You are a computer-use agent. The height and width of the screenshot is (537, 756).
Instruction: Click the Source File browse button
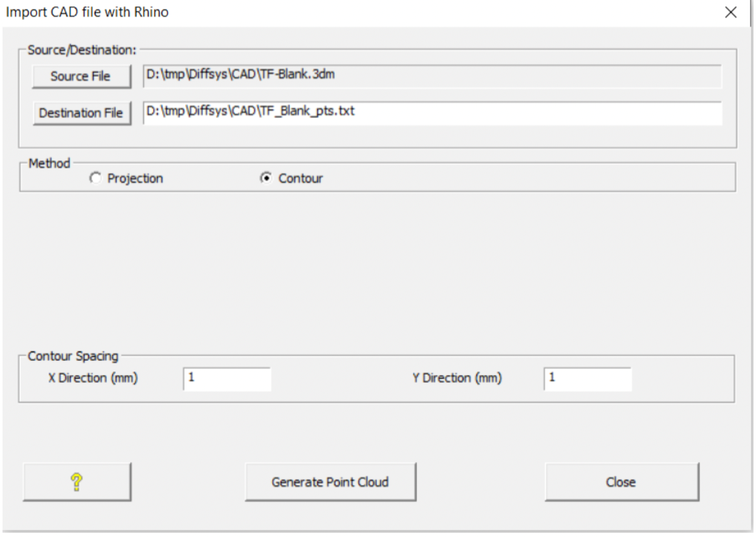pos(81,76)
